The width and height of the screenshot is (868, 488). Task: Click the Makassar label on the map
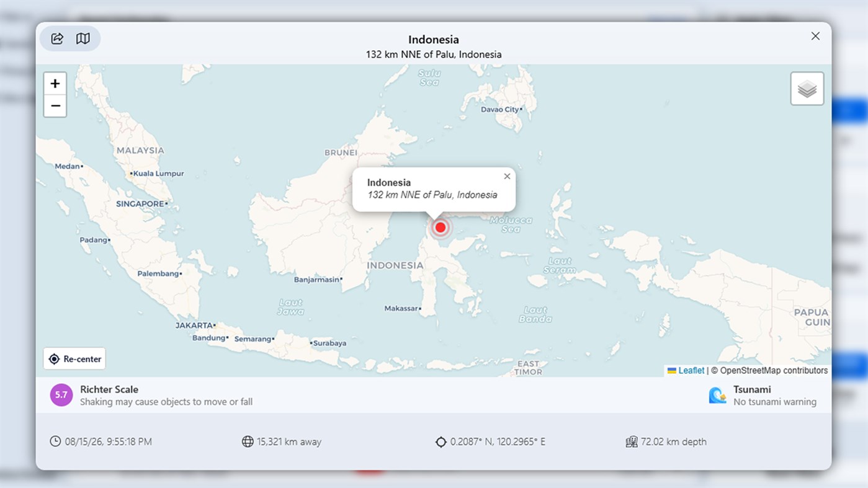401,308
